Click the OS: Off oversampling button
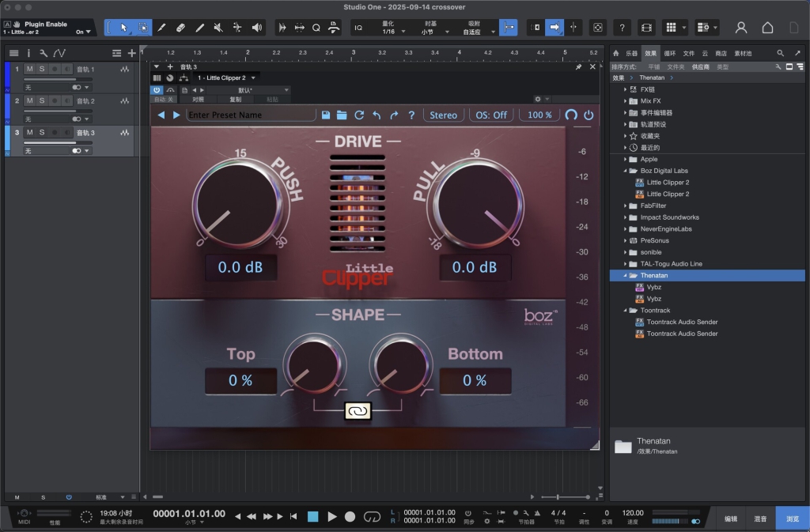 point(491,115)
